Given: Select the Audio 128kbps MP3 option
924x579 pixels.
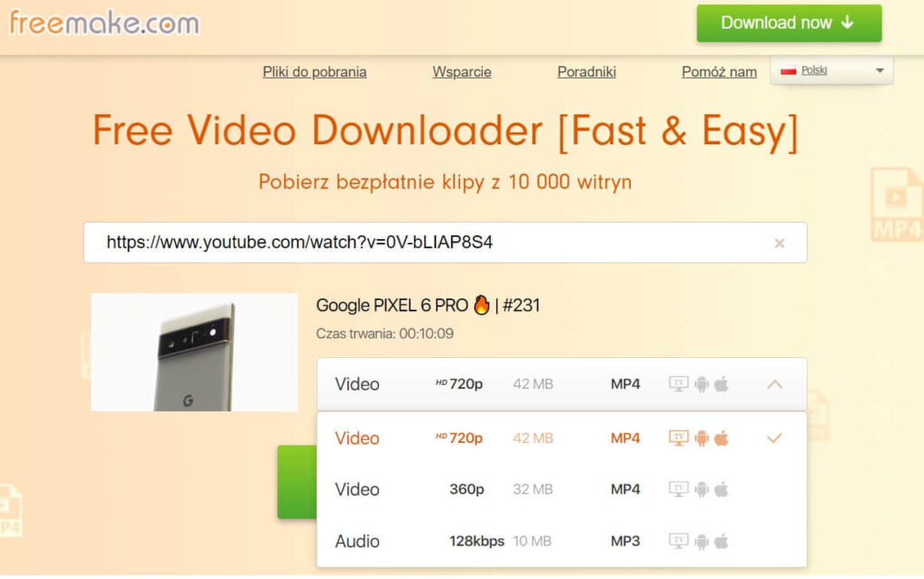Looking at the screenshot, I should (x=561, y=541).
